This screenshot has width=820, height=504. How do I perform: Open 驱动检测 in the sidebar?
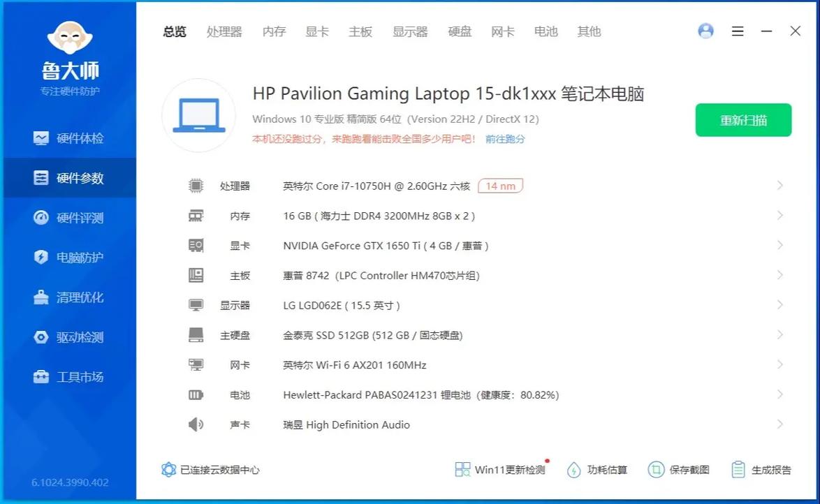click(x=70, y=336)
